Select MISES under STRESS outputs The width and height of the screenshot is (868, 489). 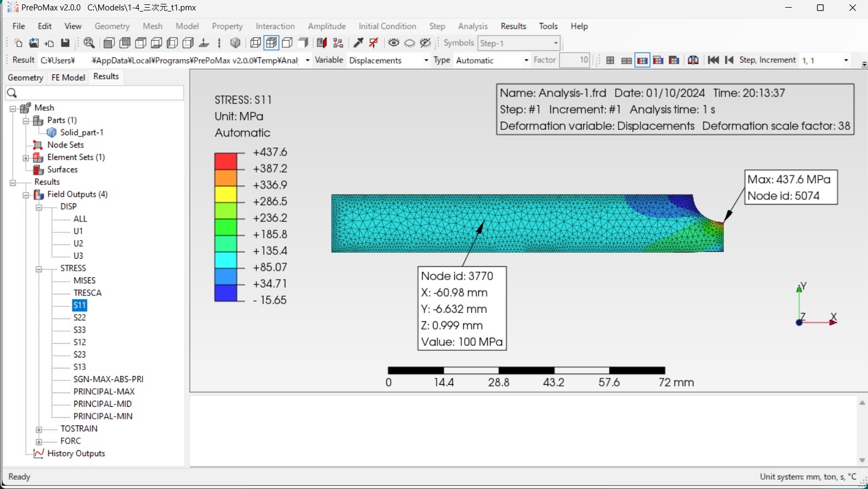click(84, 281)
